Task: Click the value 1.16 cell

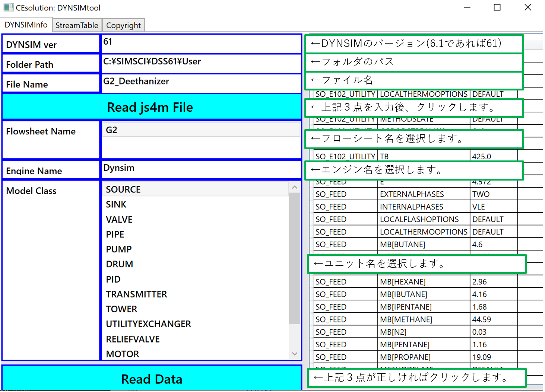Action: (494, 345)
